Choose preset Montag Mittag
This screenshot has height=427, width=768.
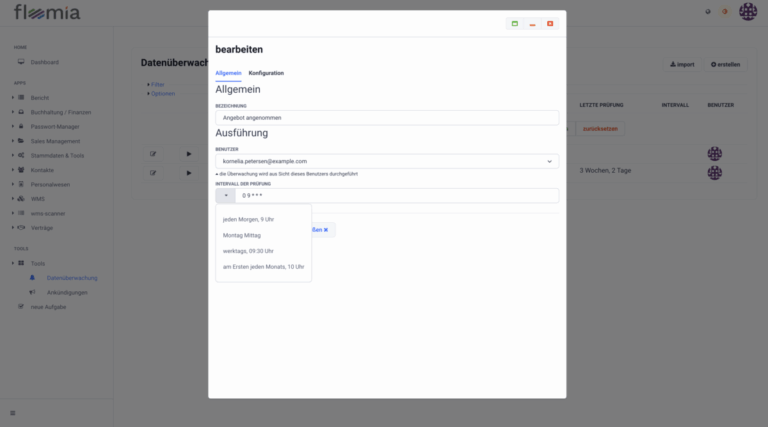[x=241, y=235]
